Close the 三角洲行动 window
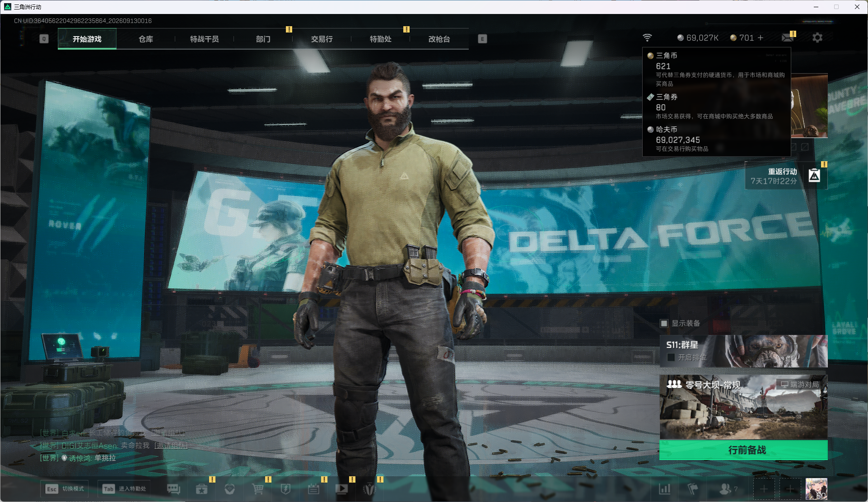Screen dimensions: 868x502 pos(857,7)
